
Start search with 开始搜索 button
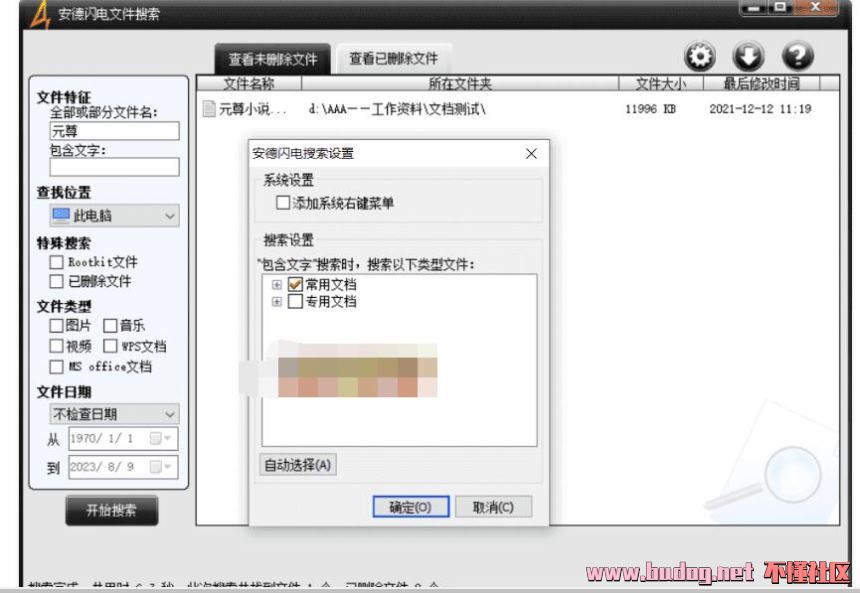pos(112,511)
